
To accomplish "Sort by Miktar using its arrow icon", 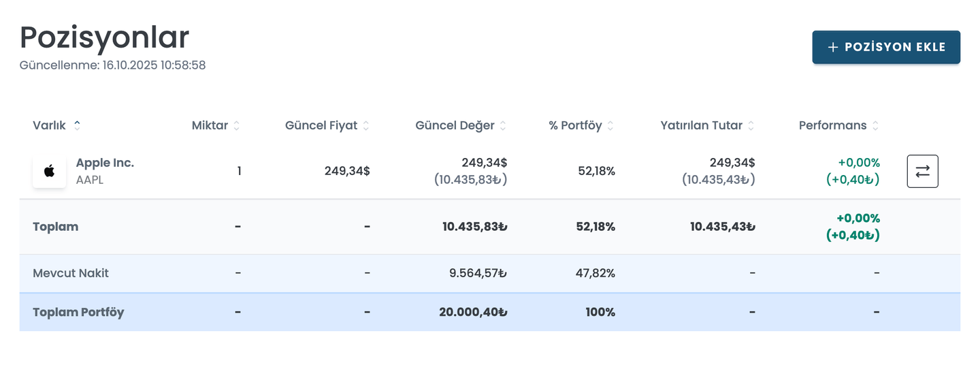I will (237, 126).
